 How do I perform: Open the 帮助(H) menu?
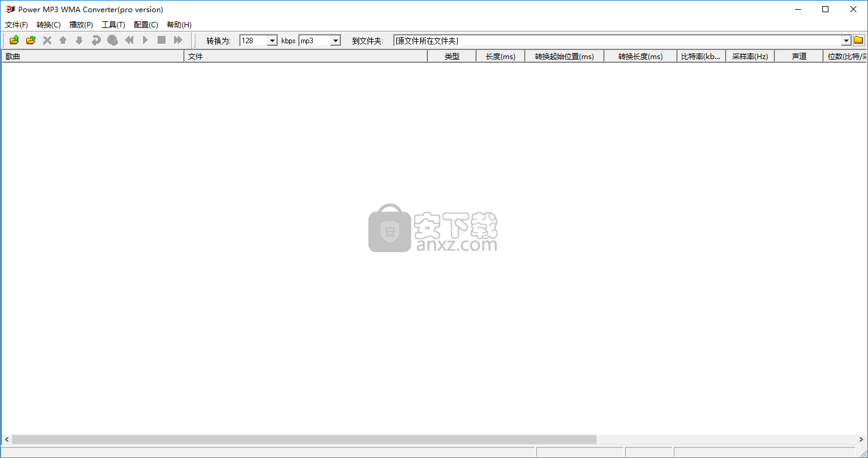click(179, 25)
